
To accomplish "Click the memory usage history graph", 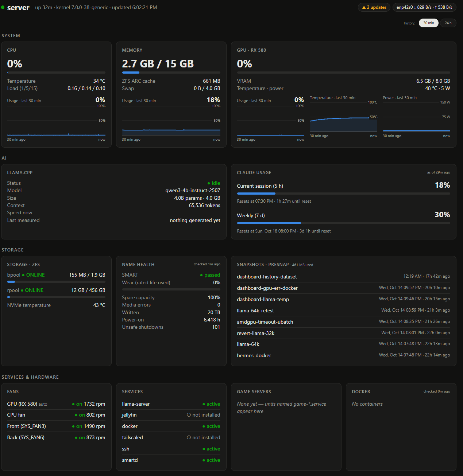I will tap(171, 121).
